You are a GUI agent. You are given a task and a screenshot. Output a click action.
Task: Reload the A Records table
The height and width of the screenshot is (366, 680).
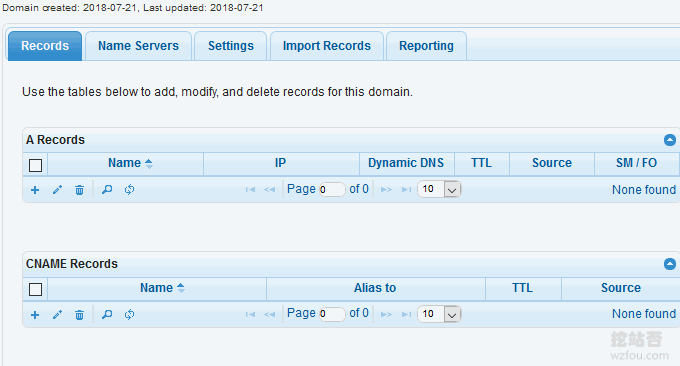point(129,190)
